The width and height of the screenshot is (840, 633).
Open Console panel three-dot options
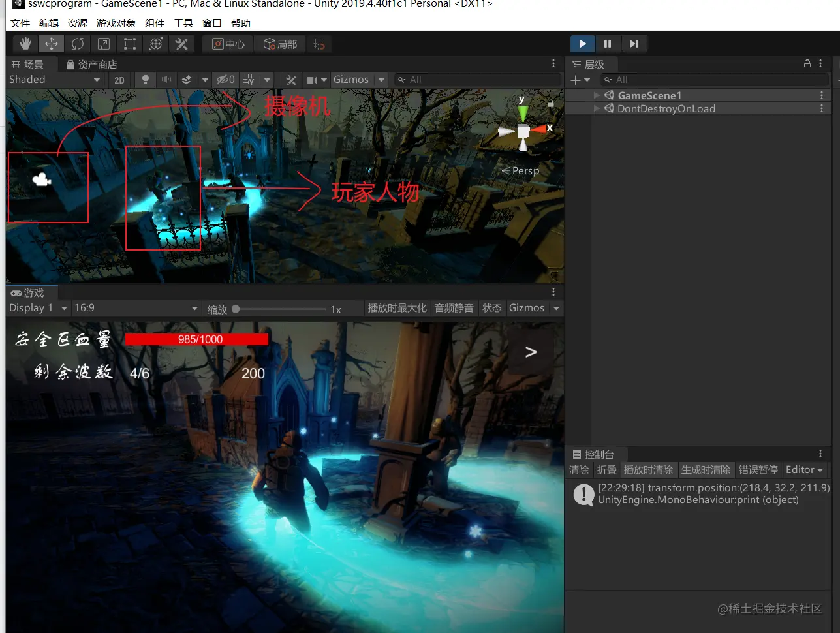[821, 454]
